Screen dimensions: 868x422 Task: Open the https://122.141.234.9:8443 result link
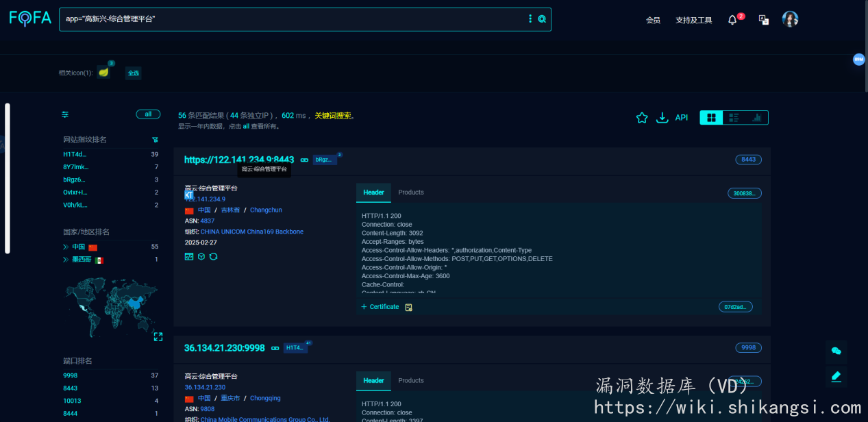coord(239,160)
